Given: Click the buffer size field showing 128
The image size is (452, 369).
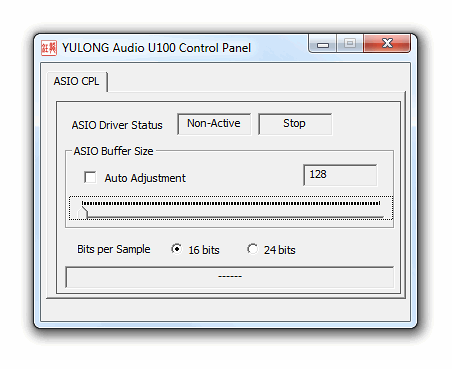Looking at the screenshot, I should coord(340,175).
